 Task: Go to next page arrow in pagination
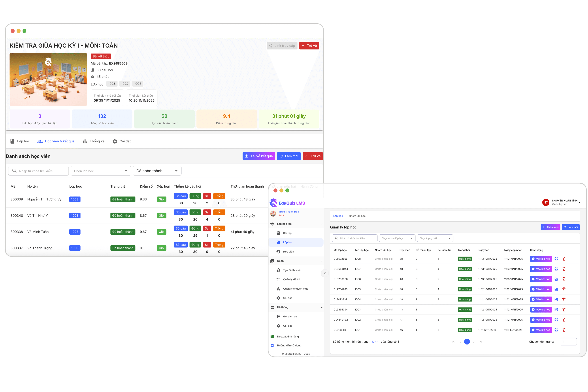click(x=474, y=342)
